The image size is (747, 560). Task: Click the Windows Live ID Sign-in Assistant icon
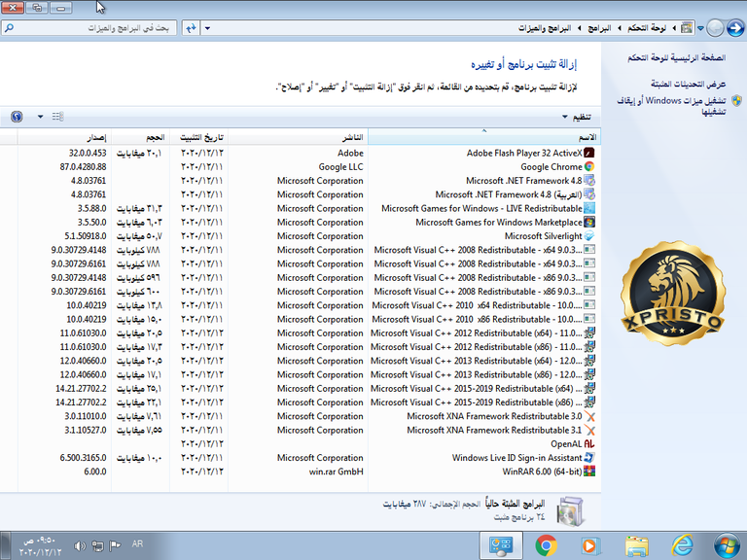[x=589, y=458]
